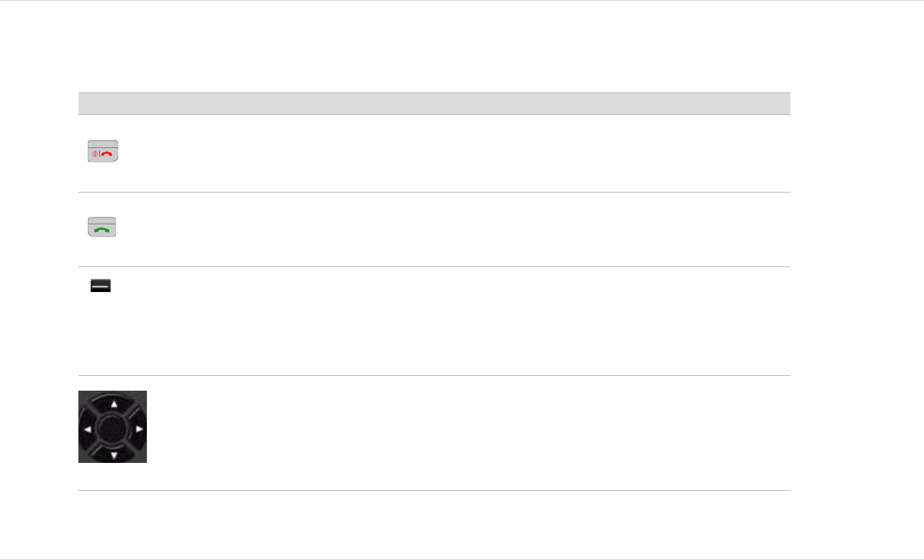Screen dimensions: 924x560
Task: Click bottom-right corner of navigation pad image
Action: pos(145,461)
